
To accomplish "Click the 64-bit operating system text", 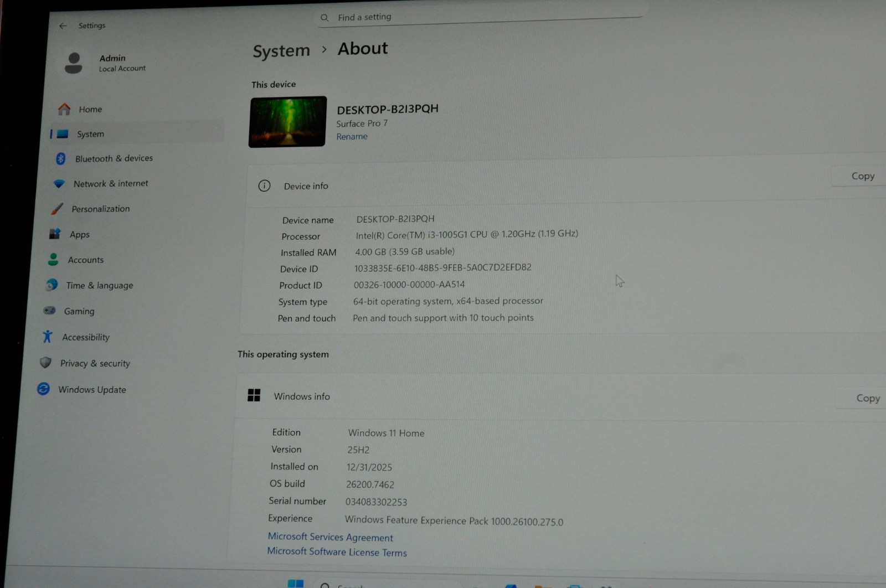I will 448,301.
